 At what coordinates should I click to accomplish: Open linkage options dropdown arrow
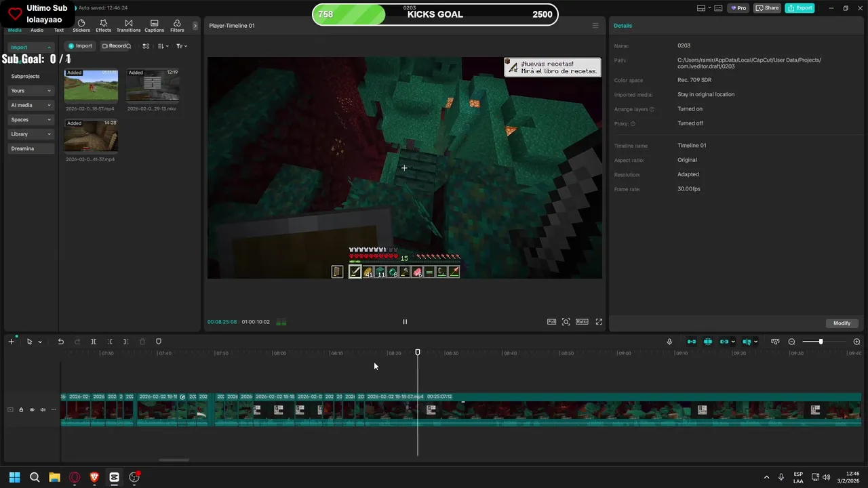(x=733, y=342)
